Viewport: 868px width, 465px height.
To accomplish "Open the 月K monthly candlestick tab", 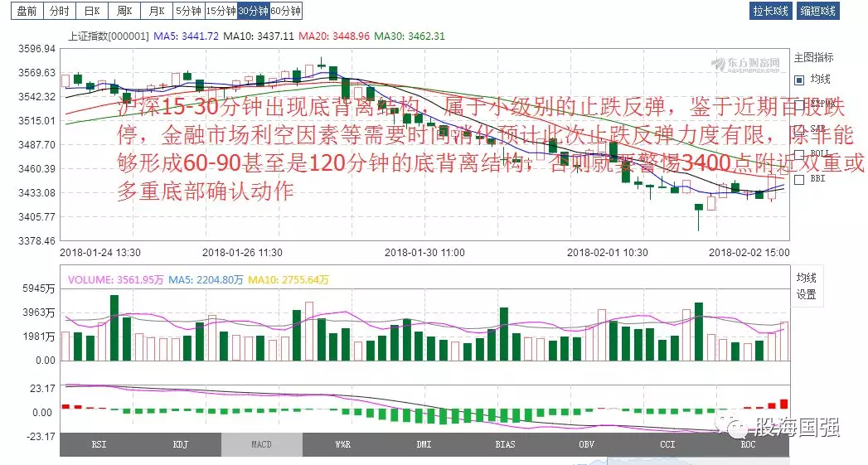I will coord(157,11).
